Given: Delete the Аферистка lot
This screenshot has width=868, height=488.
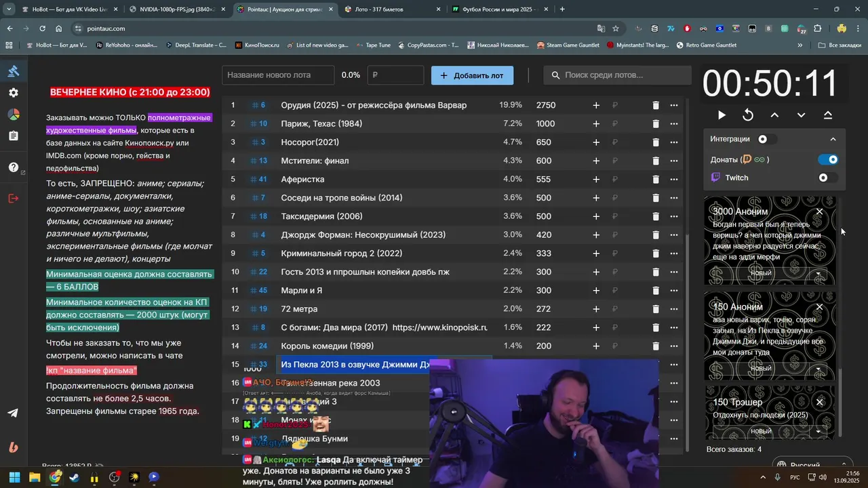Looking at the screenshot, I should [x=656, y=179].
